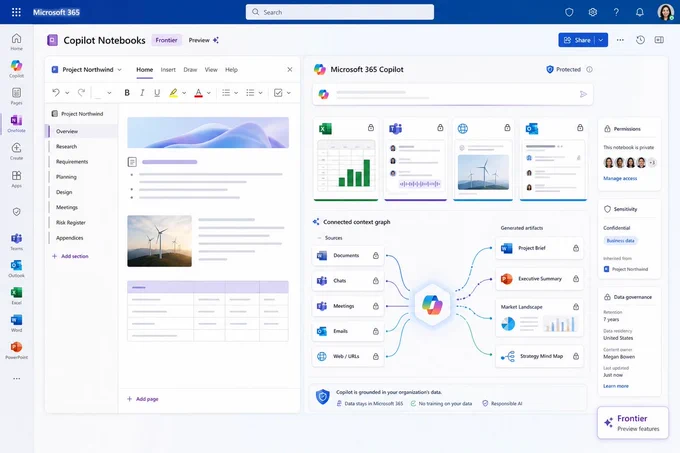
Task: Undo the last action
Action: coord(56,92)
